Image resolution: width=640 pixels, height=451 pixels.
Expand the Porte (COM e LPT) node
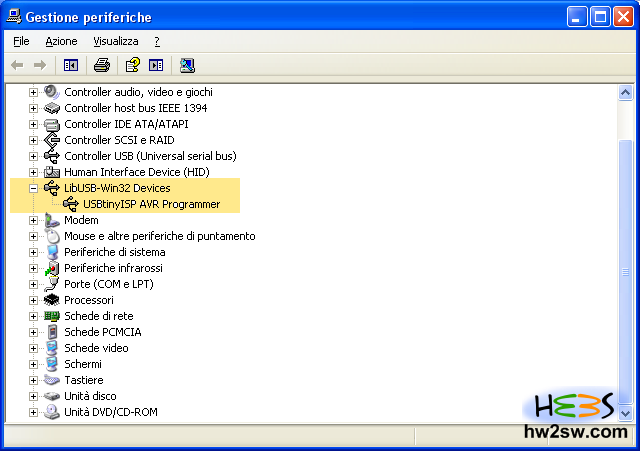33,284
